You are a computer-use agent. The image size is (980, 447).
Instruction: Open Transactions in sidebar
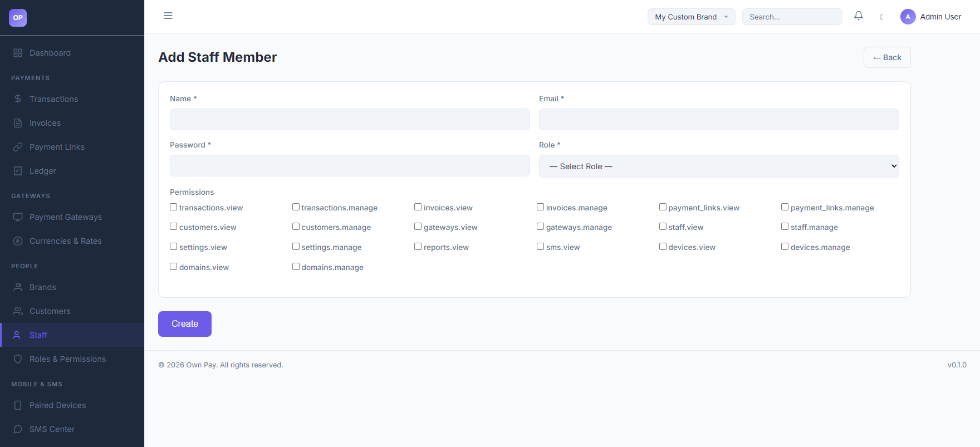point(72,99)
